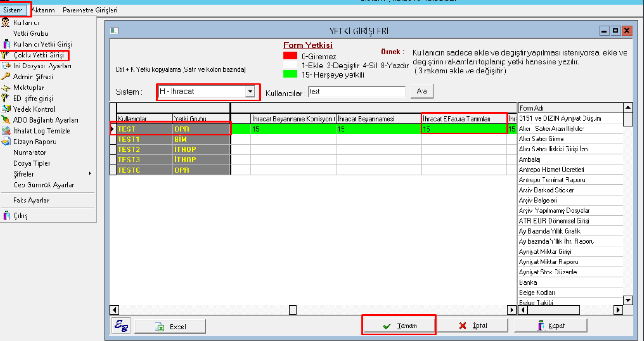Click the Excel export button
The height and width of the screenshot is (341, 644).
[x=170, y=326]
